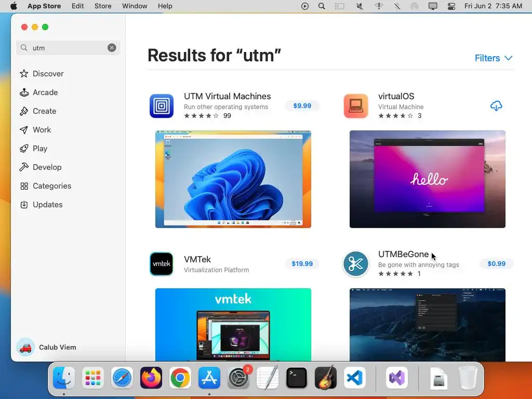This screenshot has height=399, width=532.
Task: Click the App Store Dock icon
Action: tap(209, 378)
